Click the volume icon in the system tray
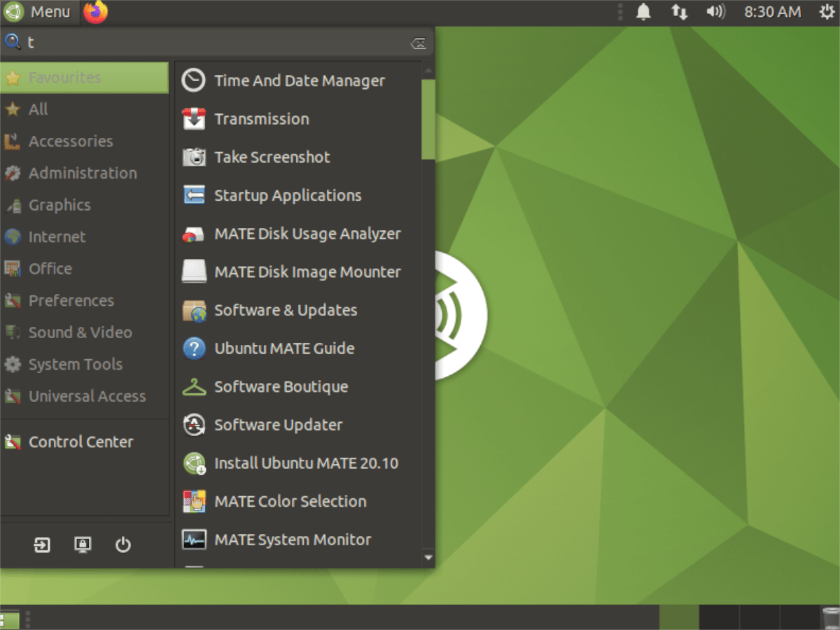 (715, 12)
